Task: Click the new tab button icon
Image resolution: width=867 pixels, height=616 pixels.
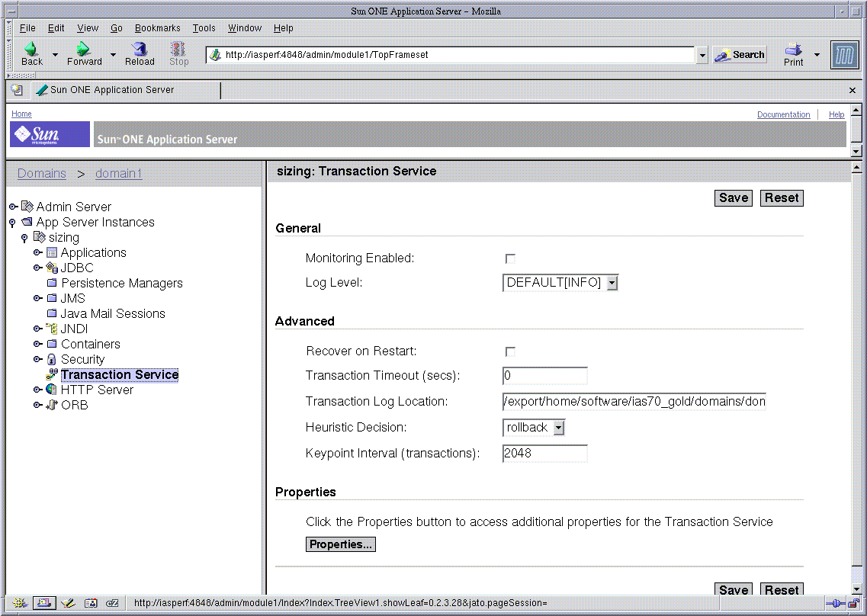Action: (x=17, y=90)
